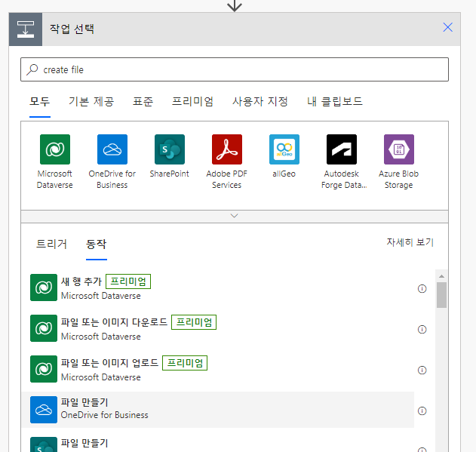476x452 pixels.
Task: Click Dataverse icon beside 새 행 추가
Action: point(44,287)
